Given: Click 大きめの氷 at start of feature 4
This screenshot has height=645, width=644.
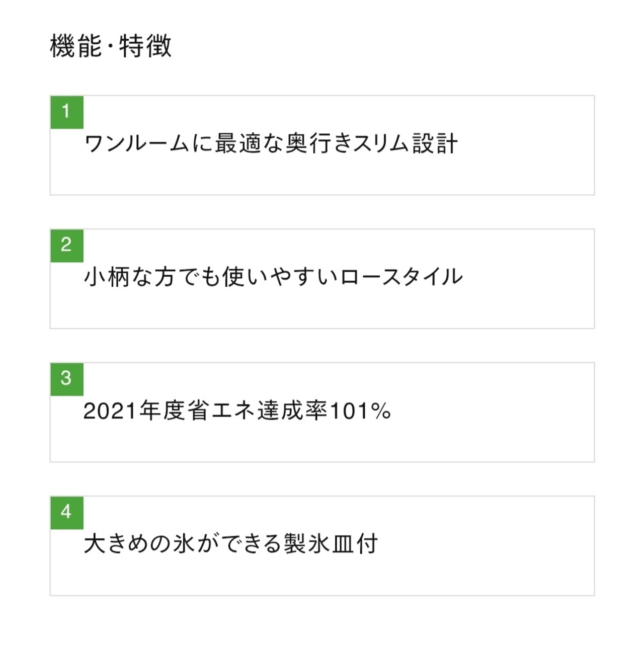Looking at the screenshot, I should coord(139,544).
